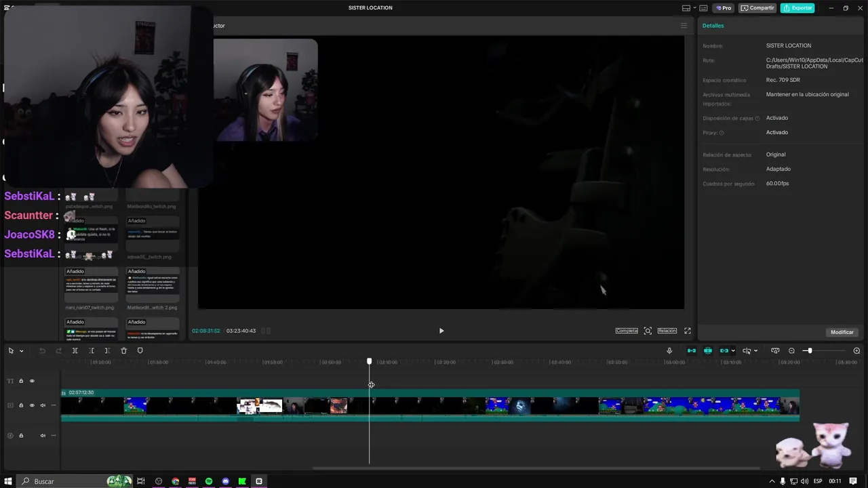Screen dimensions: 868x488
Task: Toggle auto snapping on the timeline
Action: [707, 350]
